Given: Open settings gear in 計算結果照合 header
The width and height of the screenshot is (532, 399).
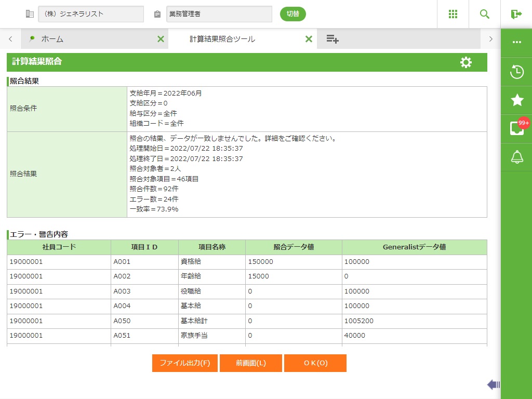Looking at the screenshot, I should tap(466, 62).
